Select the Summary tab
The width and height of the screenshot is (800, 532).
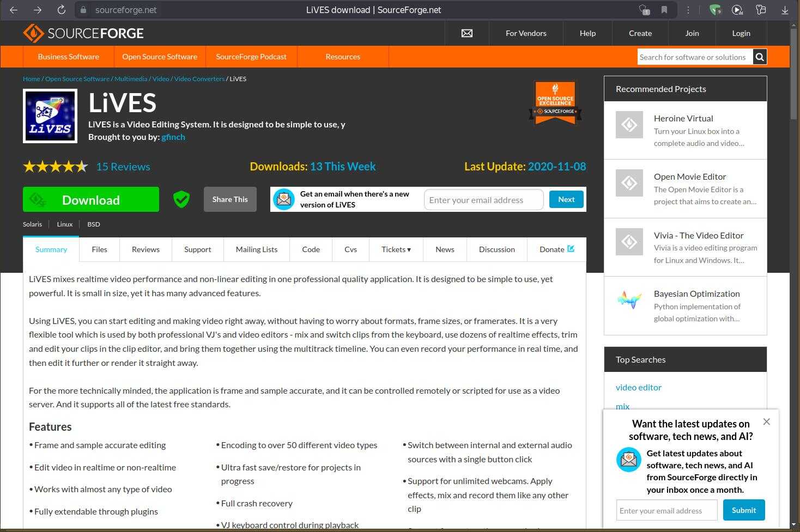51,249
